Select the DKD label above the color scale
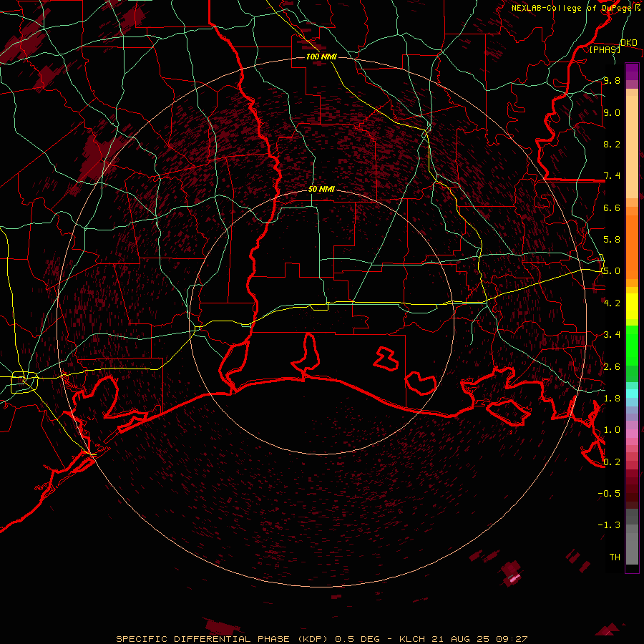This screenshot has height=644, width=644. 628,42
